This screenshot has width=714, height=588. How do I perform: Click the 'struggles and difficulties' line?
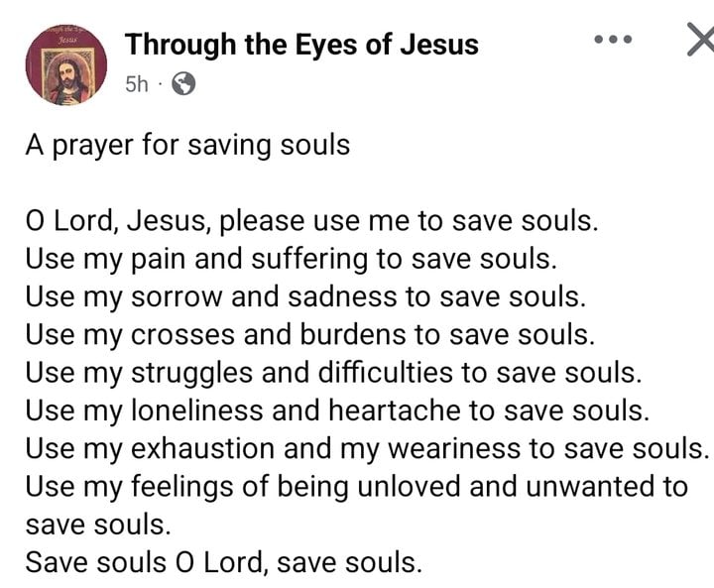pyautogui.click(x=333, y=372)
